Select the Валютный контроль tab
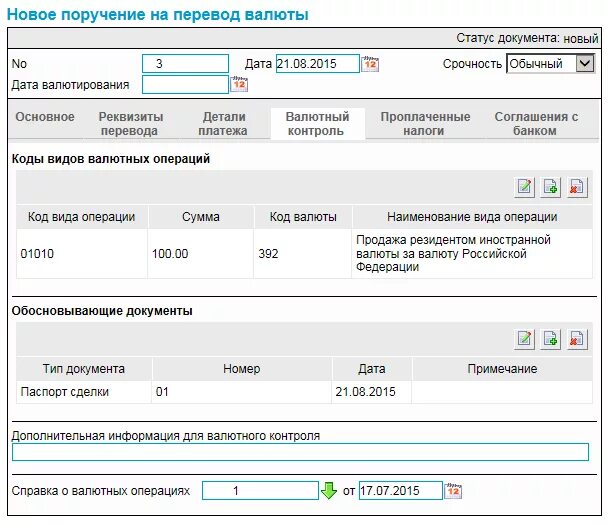This screenshot has height=526, width=611. coord(317,124)
